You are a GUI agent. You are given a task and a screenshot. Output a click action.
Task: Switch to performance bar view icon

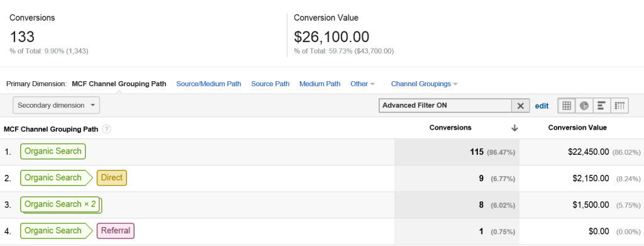602,106
